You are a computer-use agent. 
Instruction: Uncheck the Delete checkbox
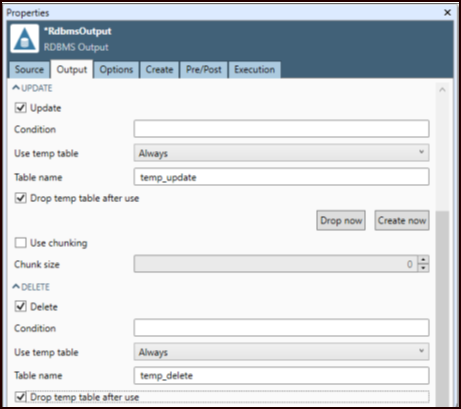tap(21, 306)
